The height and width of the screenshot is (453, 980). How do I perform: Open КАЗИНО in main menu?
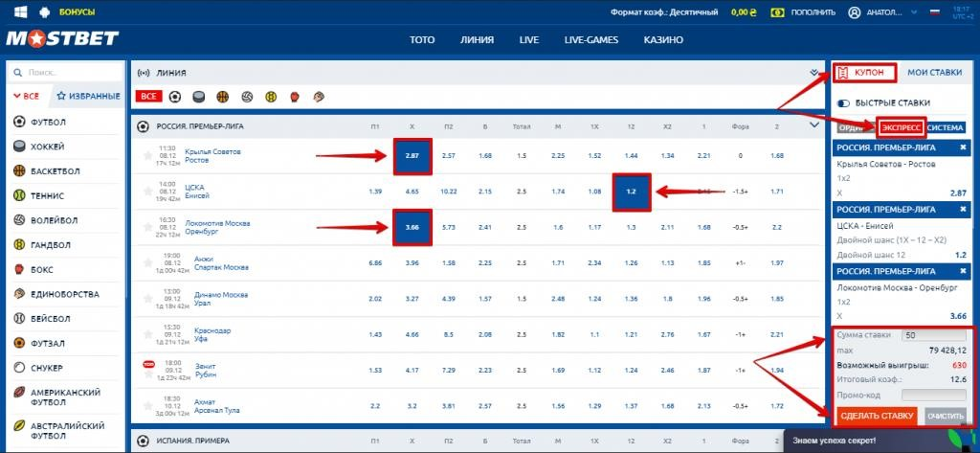tap(663, 39)
